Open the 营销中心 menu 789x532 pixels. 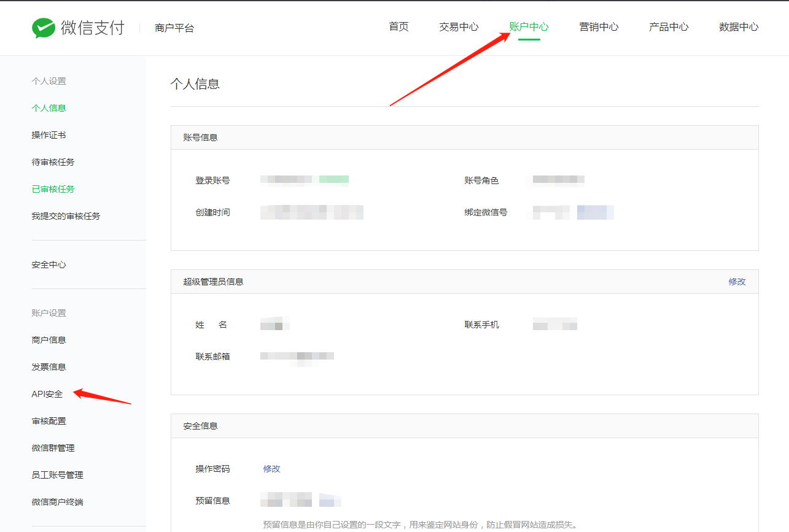click(599, 27)
